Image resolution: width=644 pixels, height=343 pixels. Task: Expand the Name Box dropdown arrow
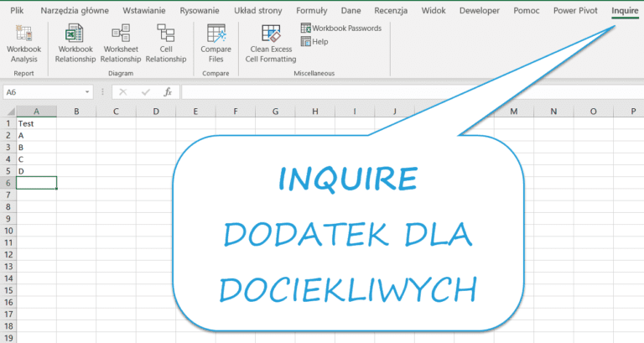[x=88, y=92]
